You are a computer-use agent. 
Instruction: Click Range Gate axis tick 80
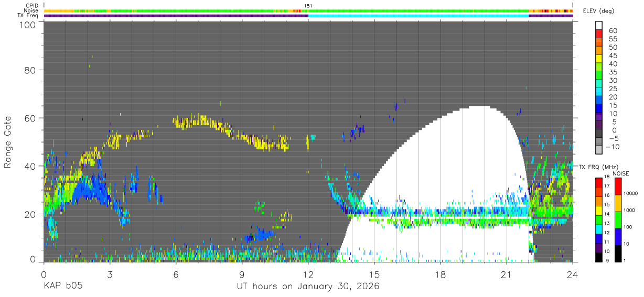coord(30,70)
